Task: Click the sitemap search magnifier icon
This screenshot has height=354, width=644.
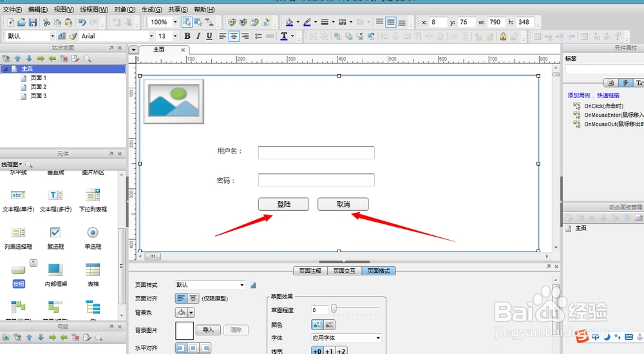Action: 87,59
